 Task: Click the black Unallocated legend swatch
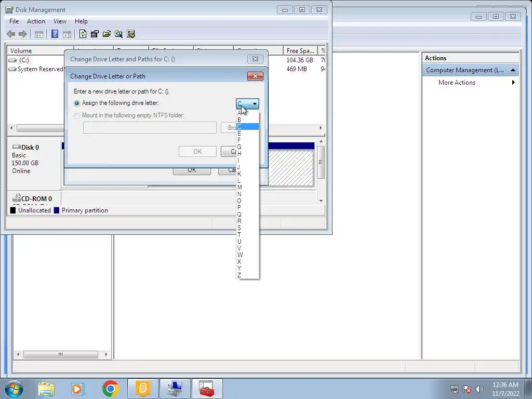pos(13,210)
